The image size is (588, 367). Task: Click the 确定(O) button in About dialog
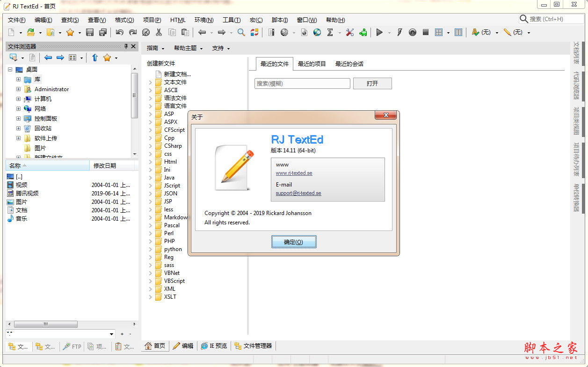click(x=293, y=242)
